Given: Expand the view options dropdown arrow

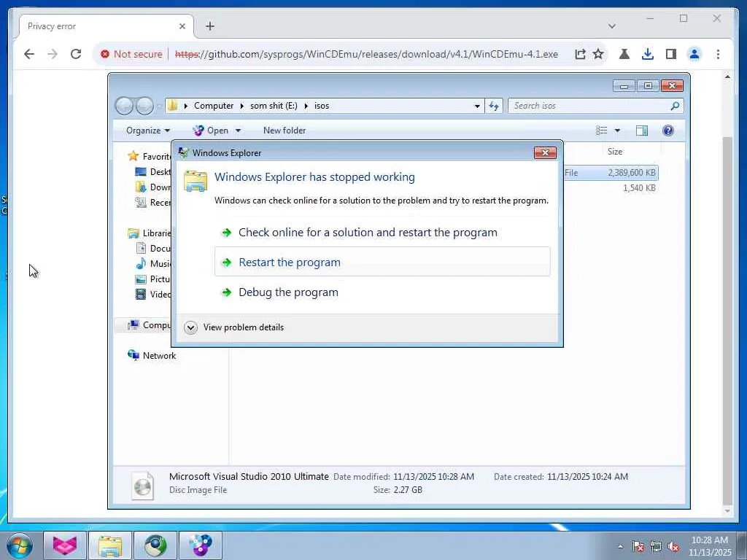Looking at the screenshot, I should (x=617, y=131).
